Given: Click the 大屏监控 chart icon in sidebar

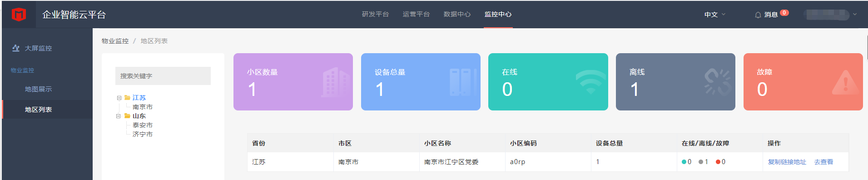Looking at the screenshot, I should click(16, 48).
